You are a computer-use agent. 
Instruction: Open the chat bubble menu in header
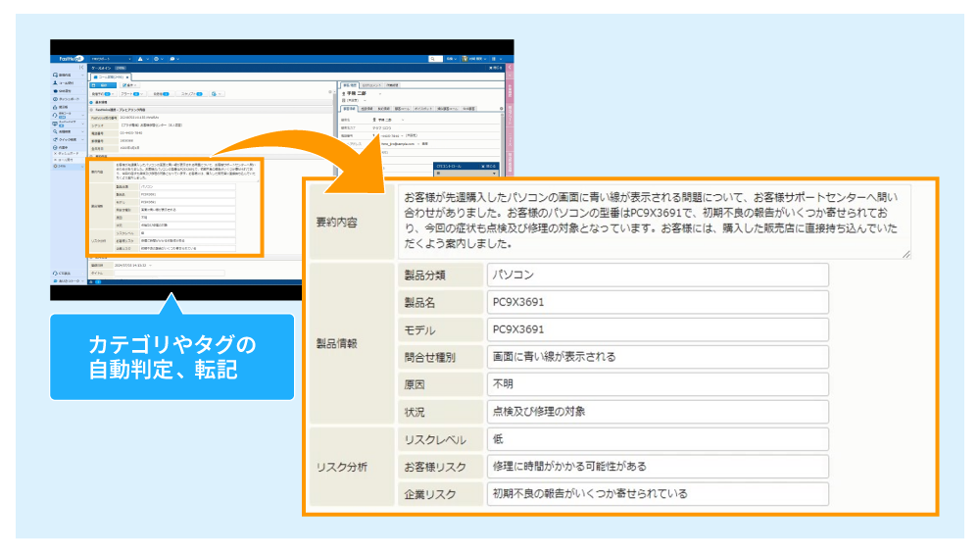[x=175, y=59]
